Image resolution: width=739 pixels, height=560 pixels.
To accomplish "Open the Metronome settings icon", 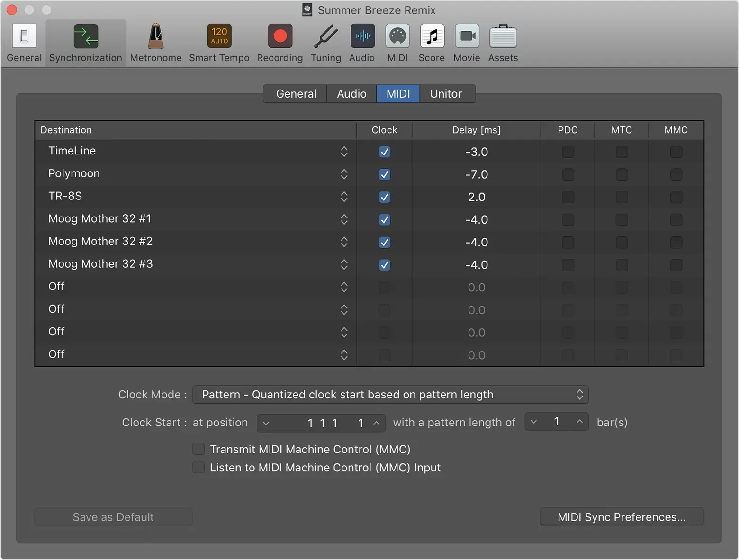I will coord(155,37).
